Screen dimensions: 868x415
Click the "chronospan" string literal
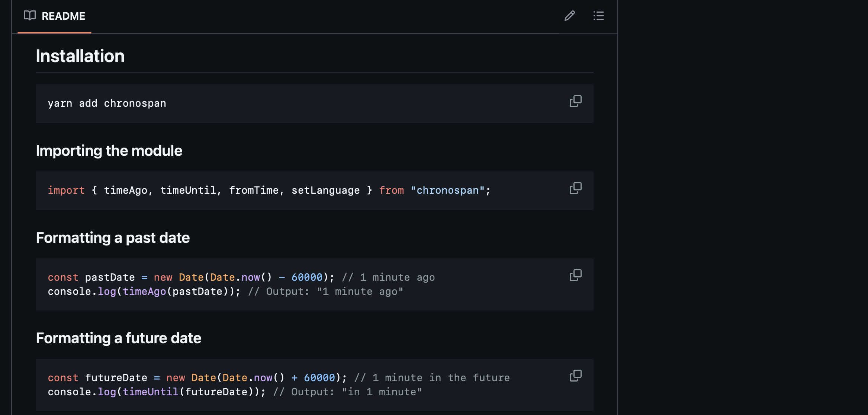tap(447, 190)
